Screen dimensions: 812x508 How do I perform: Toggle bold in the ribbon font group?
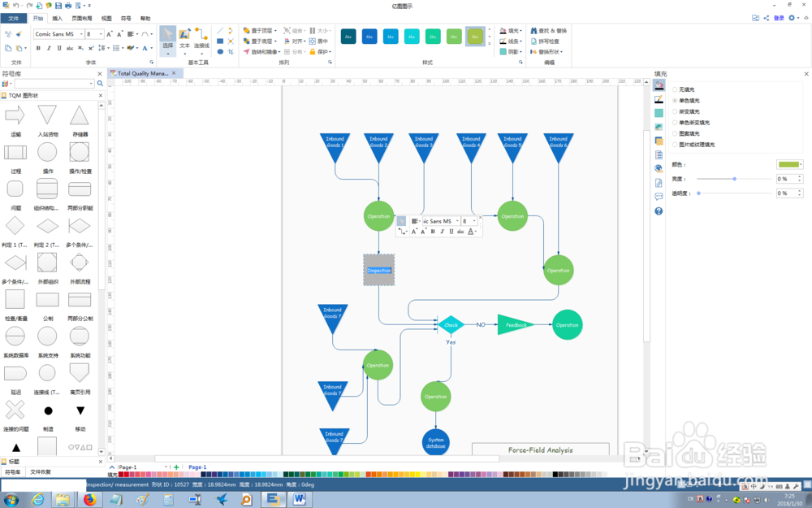pos(38,48)
